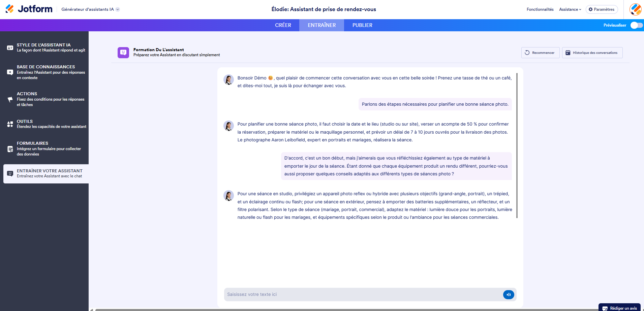
Task: Click the Assistance chevron arrow
Action: tap(580, 9)
